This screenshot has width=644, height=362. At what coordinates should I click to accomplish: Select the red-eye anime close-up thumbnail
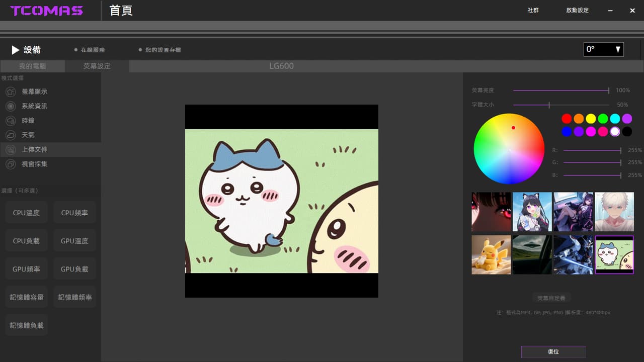coord(491,212)
